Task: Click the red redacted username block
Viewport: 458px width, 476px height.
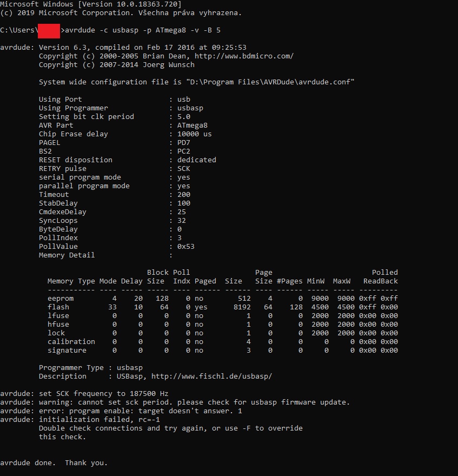Action: 49,30
